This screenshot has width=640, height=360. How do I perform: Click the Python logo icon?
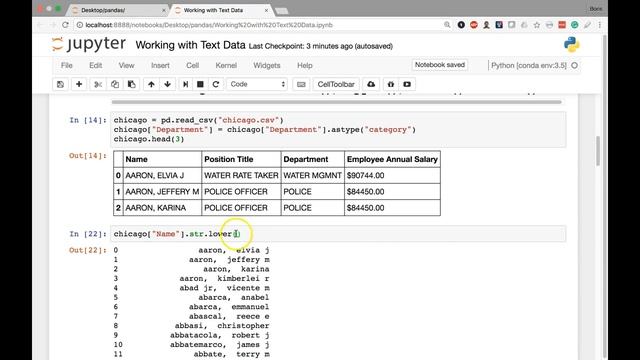pos(571,44)
